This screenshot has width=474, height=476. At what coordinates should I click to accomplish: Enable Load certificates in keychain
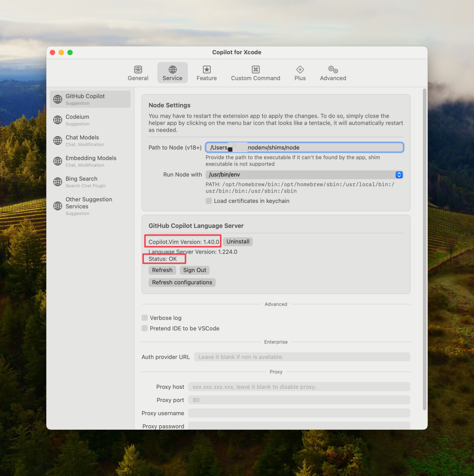pos(208,201)
